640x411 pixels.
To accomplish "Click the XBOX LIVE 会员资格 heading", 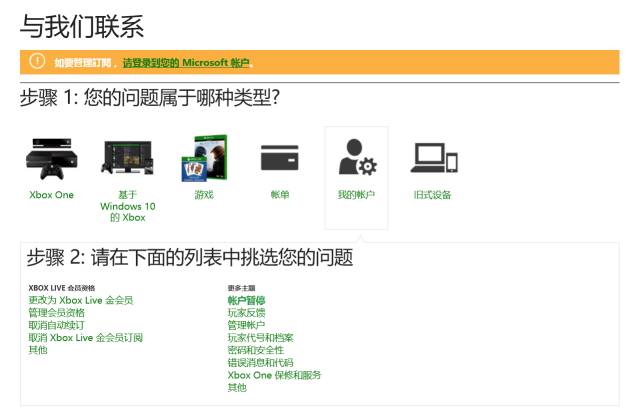I will (62, 288).
